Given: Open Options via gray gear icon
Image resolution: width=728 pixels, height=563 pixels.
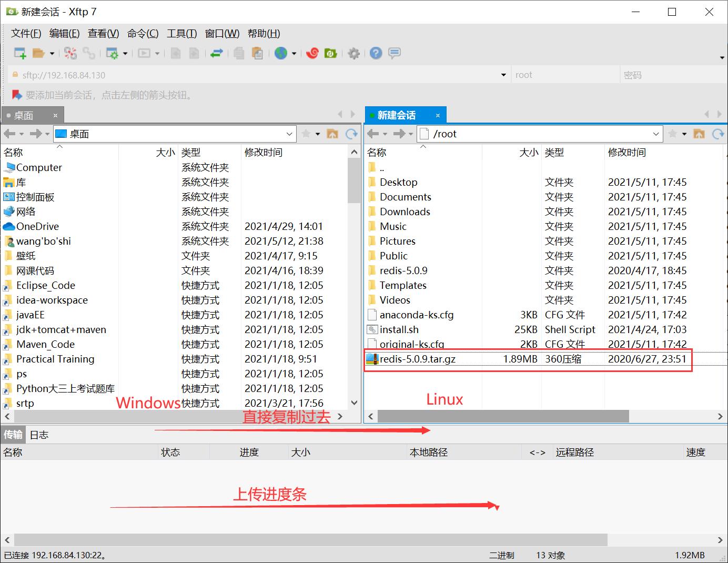Looking at the screenshot, I should pyautogui.click(x=354, y=53).
